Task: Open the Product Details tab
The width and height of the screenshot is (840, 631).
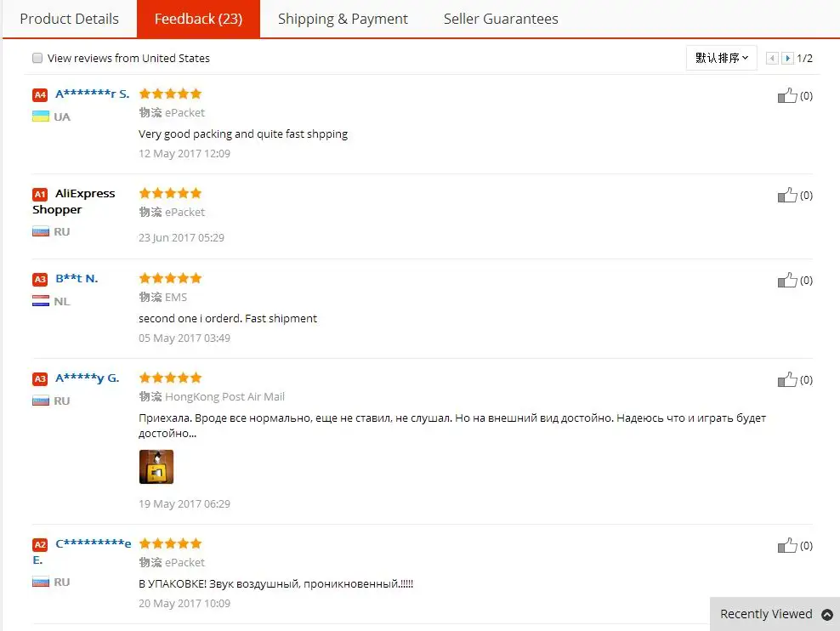Action: [69, 19]
